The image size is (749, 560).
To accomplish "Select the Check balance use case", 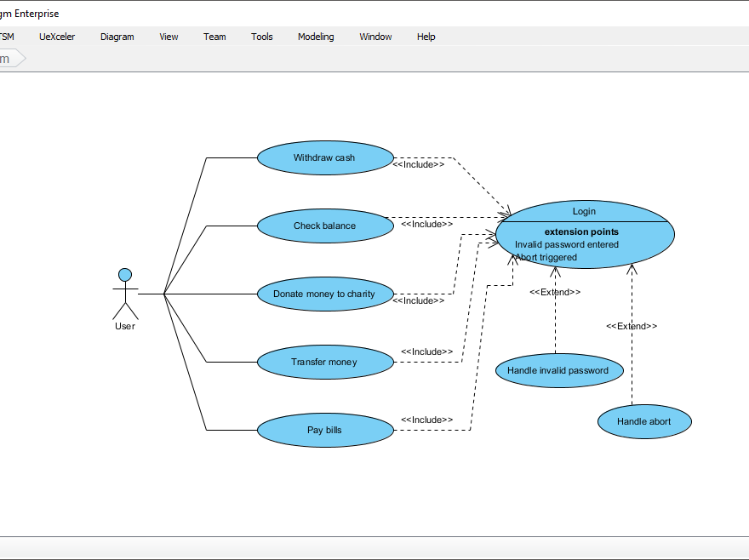I will point(325,226).
